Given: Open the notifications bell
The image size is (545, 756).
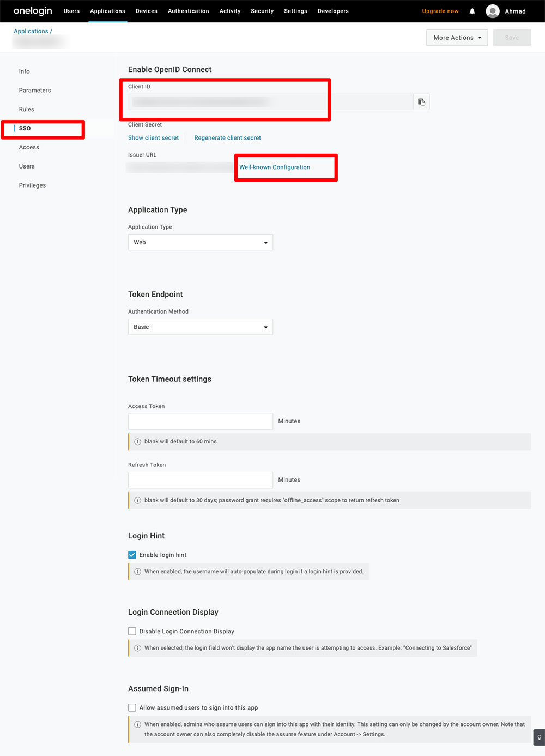Looking at the screenshot, I should coord(472,11).
